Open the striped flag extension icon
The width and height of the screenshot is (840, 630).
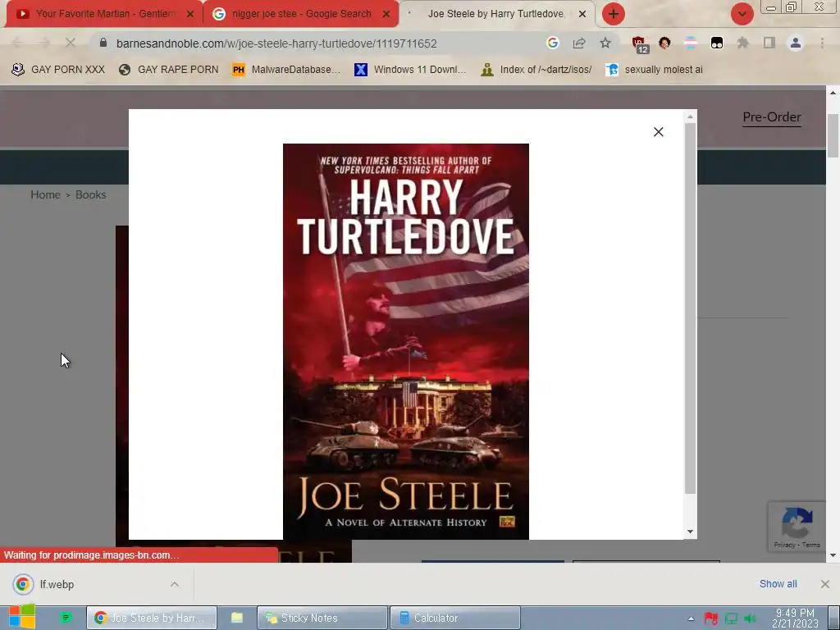691,43
